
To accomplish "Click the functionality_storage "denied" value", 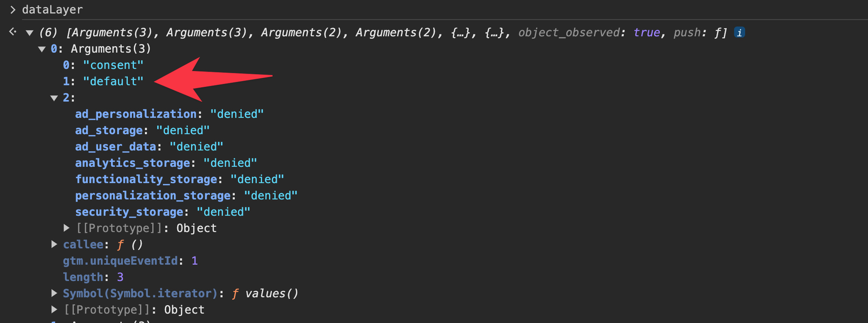I will 257,179.
